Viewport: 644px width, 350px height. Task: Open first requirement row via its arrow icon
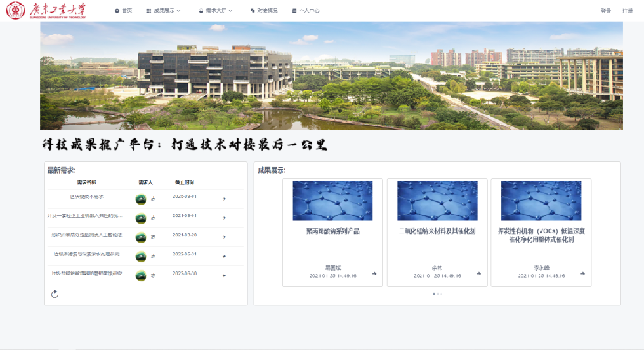coord(224,199)
